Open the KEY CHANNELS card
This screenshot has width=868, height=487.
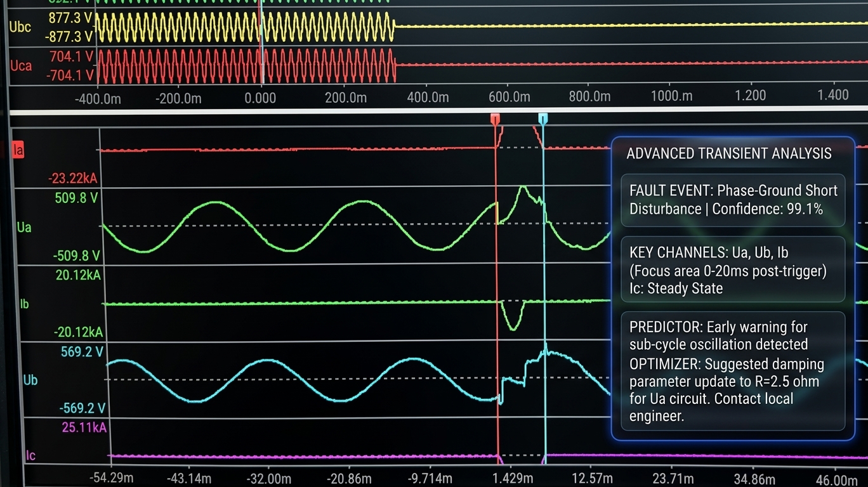[733, 270]
